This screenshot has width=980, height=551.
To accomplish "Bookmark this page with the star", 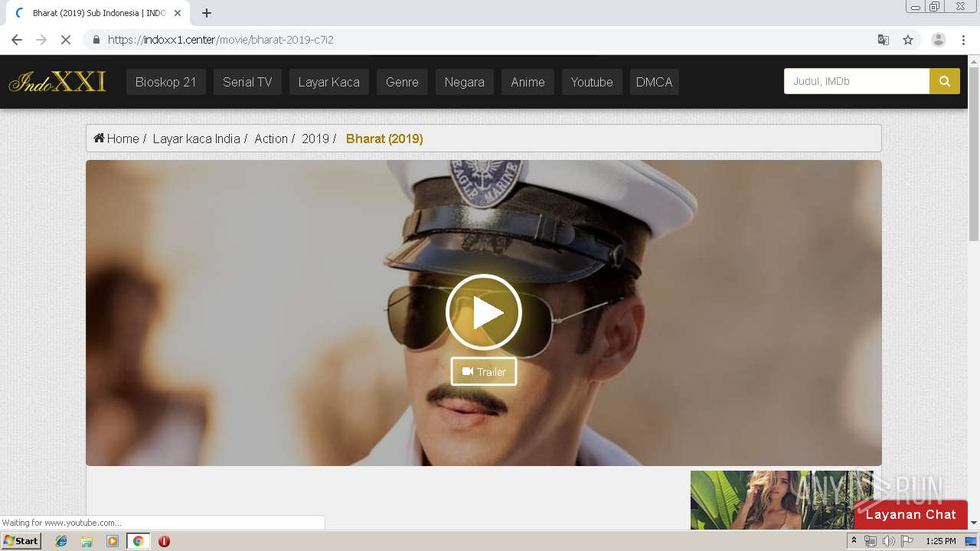I will (x=908, y=40).
